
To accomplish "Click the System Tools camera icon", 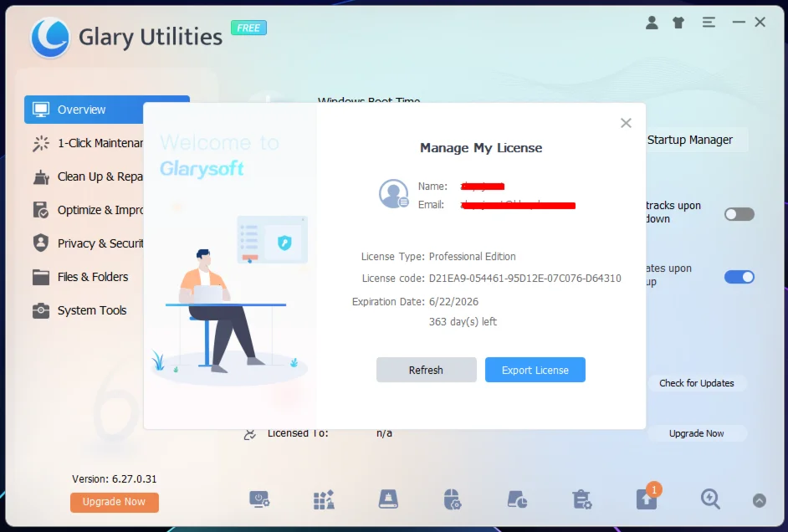I will click(41, 310).
